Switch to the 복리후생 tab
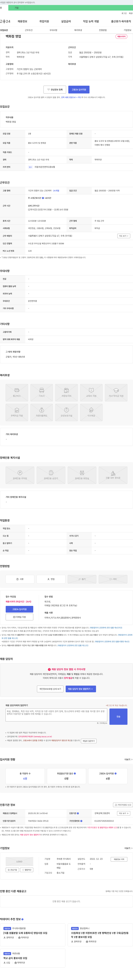Viewport: 133px width, 980px height. click(x=78, y=30)
